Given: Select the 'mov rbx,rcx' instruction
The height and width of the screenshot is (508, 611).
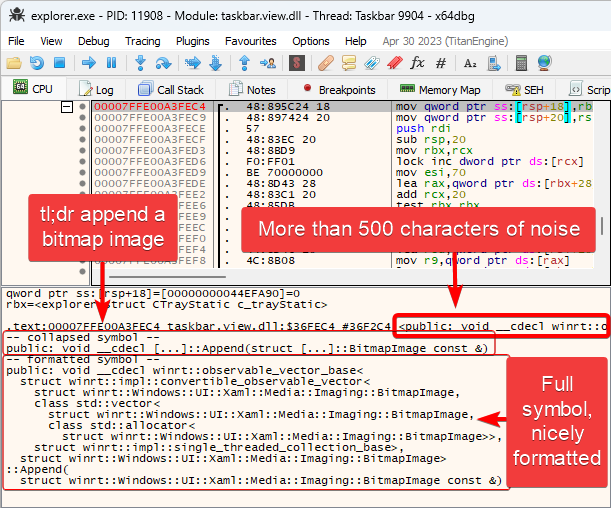Looking at the screenshot, I should pyautogui.click(x=434, y=150).
